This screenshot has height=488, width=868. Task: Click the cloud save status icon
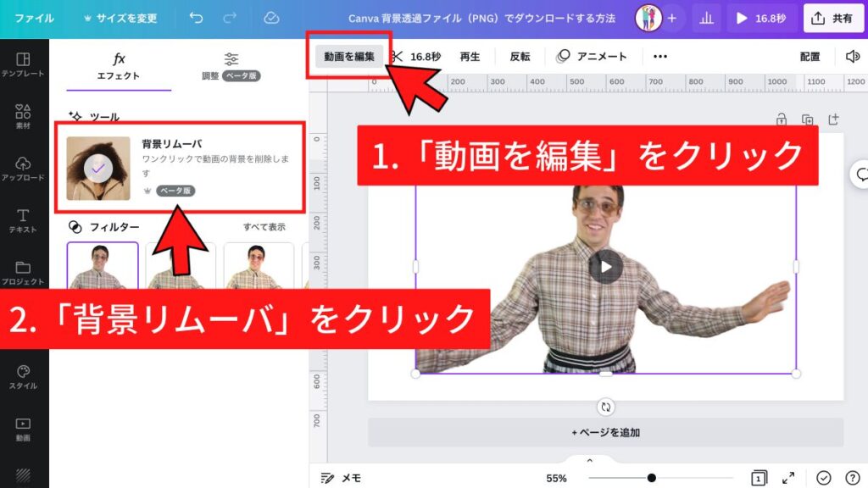click(x=271, y=18)
